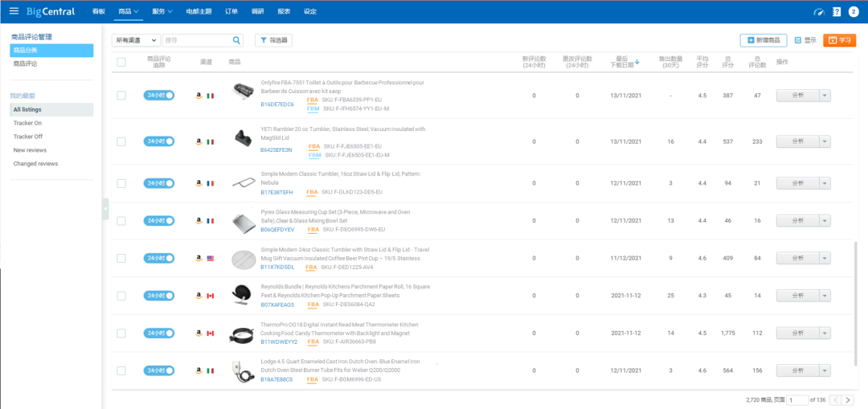The image size is (868, 409).
Task: Click the search magnifier icon
Action: click(x=236, y=40)
